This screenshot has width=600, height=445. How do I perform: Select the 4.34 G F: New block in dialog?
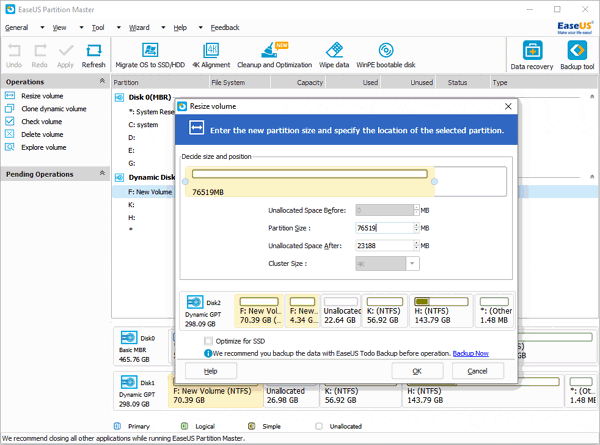(303, 311)
